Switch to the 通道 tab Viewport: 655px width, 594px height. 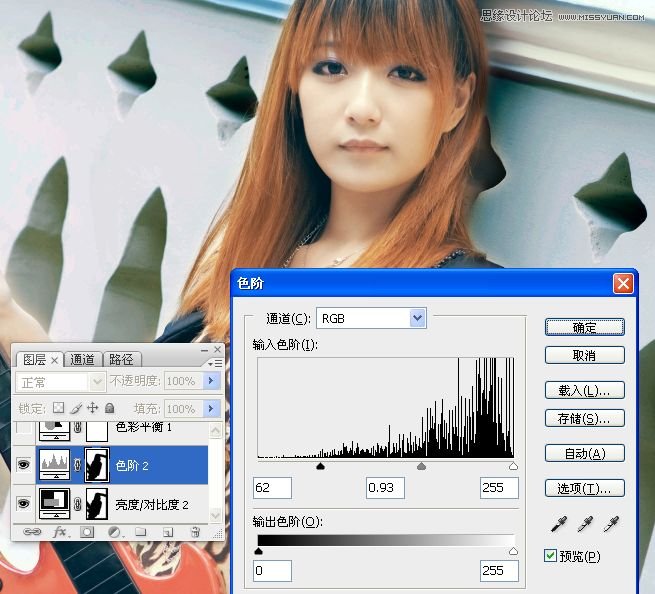point(83,360)
